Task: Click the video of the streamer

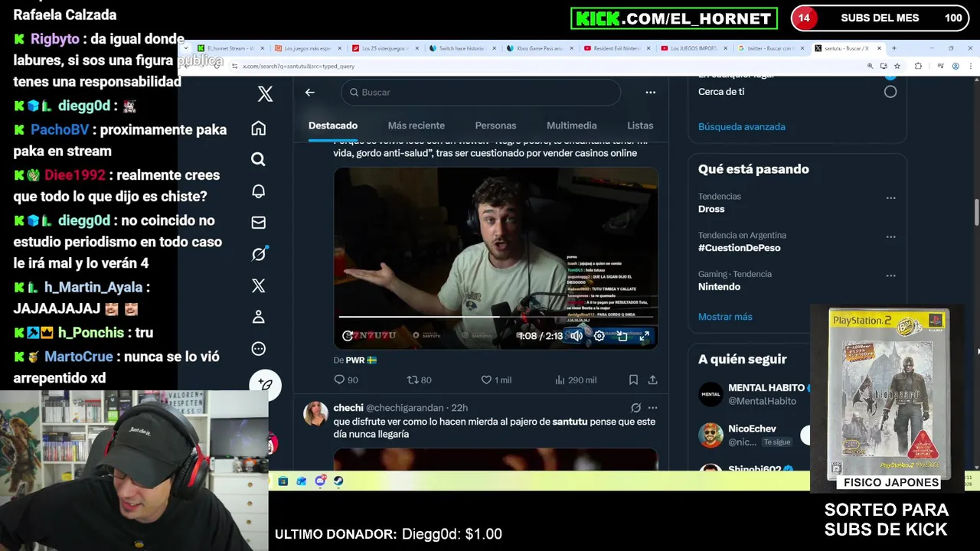Action: [495, 258]
